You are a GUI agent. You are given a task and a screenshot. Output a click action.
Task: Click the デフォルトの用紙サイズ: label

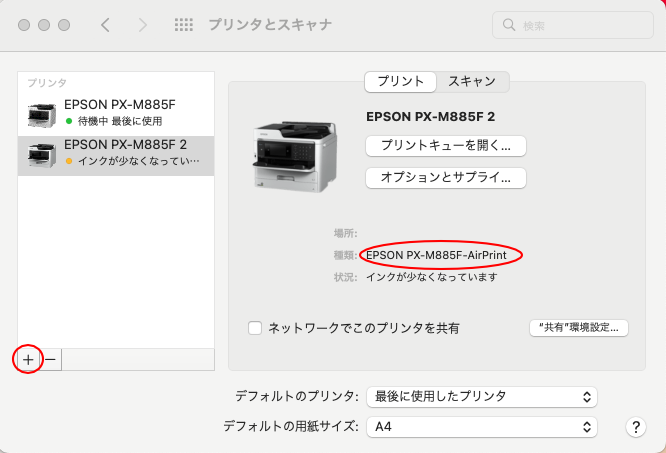291,426
